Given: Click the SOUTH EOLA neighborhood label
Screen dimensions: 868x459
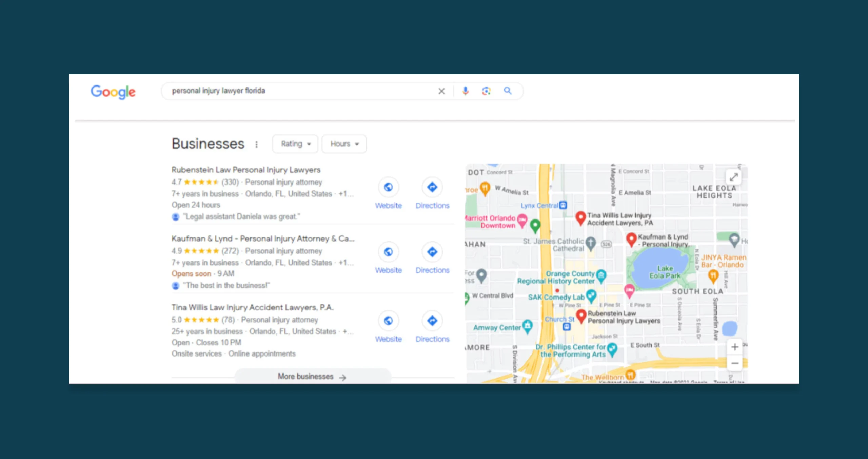Looking at the screenshot, I should (697, 291).
